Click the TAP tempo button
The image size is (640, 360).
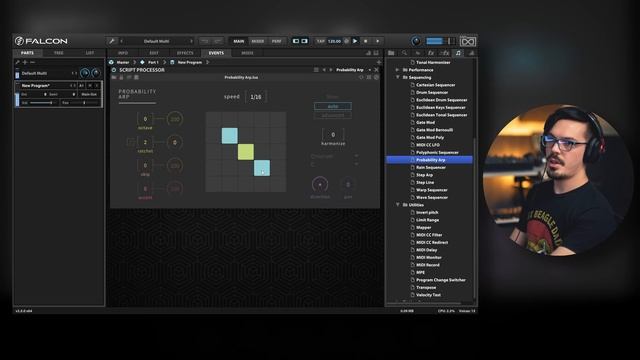click(x=321, y=41)
